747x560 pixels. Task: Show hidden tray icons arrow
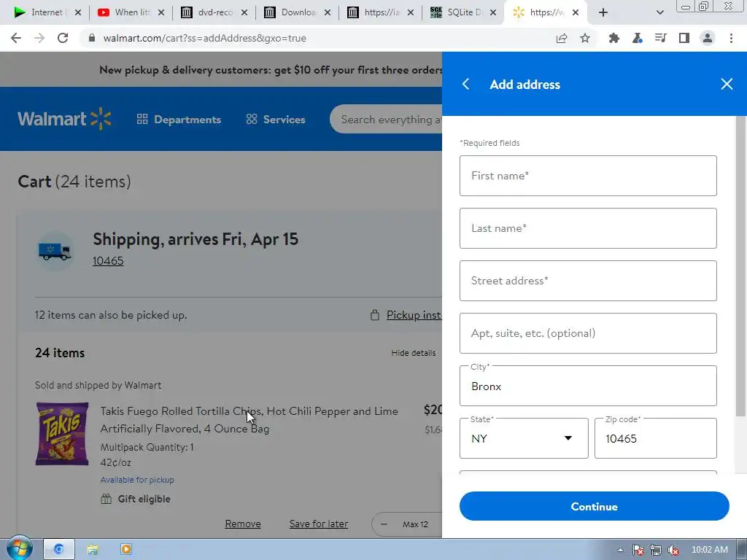pos(620,550)
